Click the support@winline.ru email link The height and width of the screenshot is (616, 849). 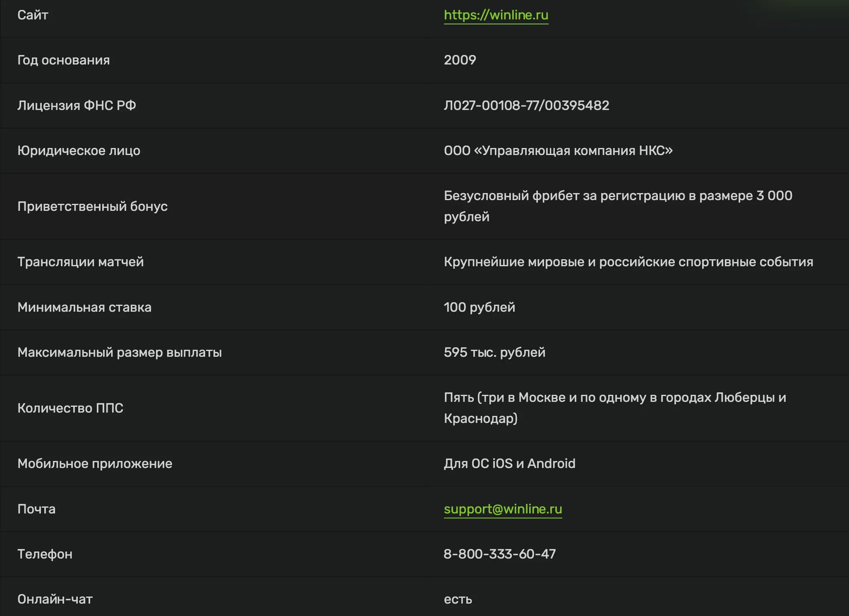pos(503,509)
